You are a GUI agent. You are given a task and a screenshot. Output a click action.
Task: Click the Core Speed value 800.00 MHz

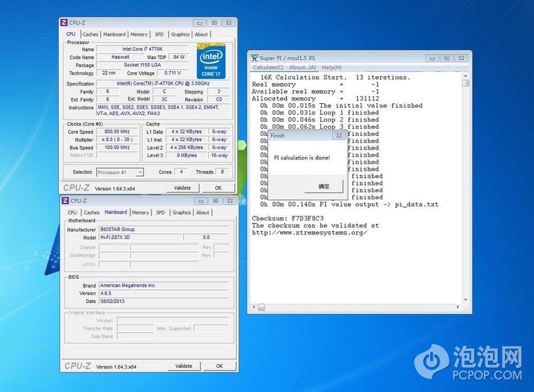point(117,131)
